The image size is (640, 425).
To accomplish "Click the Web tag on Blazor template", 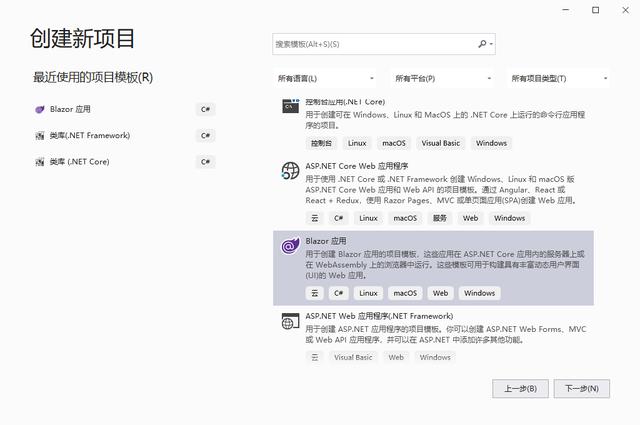I will pos(440,294).
